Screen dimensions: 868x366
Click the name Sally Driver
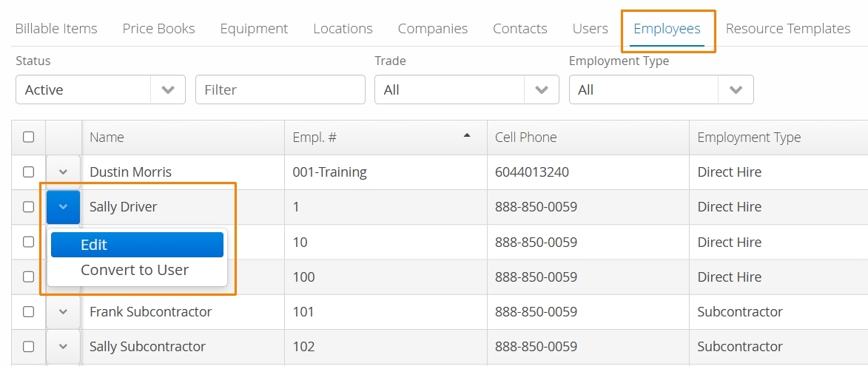(124, 207)
